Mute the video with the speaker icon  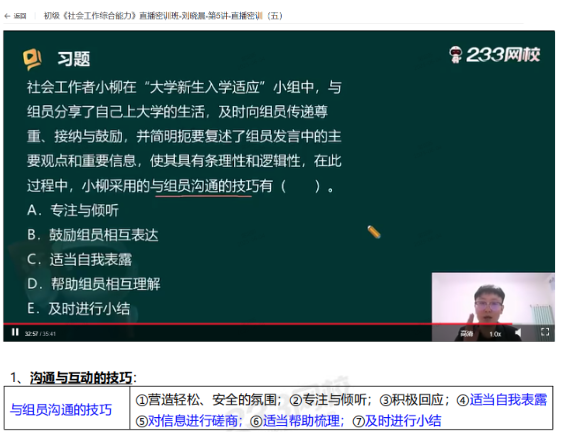[518, 333]
